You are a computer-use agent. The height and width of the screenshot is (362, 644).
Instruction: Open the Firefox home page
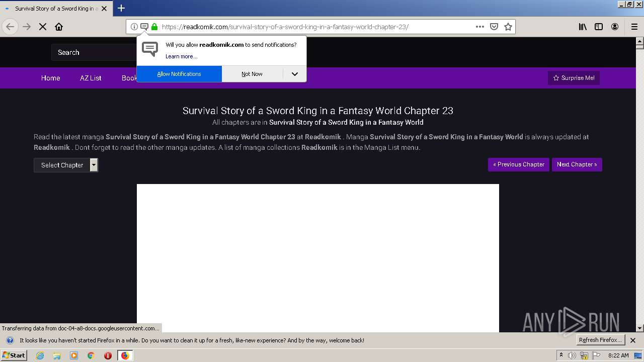[x=59, y=27]
